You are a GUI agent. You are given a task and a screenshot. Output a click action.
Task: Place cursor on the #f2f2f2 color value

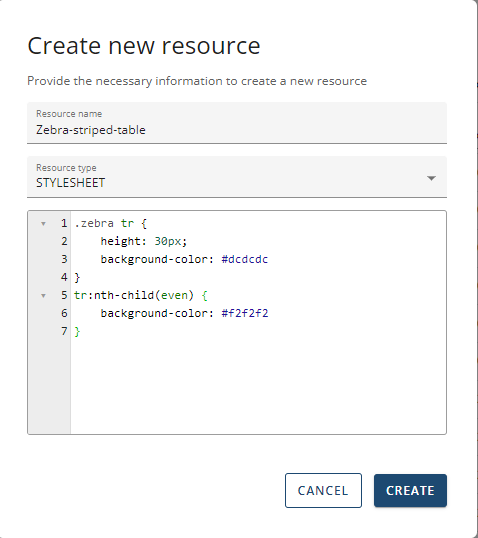(x=245, y=313)
